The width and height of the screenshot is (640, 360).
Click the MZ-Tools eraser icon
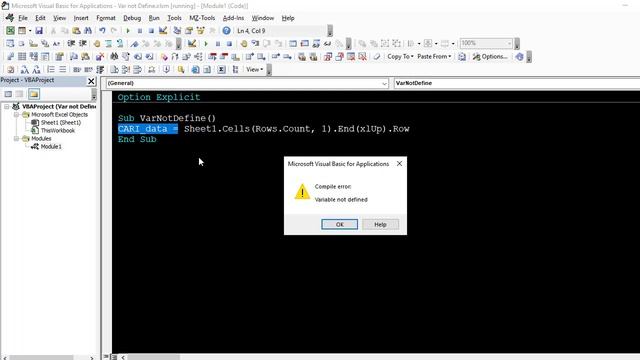pyautogui.click(x=377, y=57)
